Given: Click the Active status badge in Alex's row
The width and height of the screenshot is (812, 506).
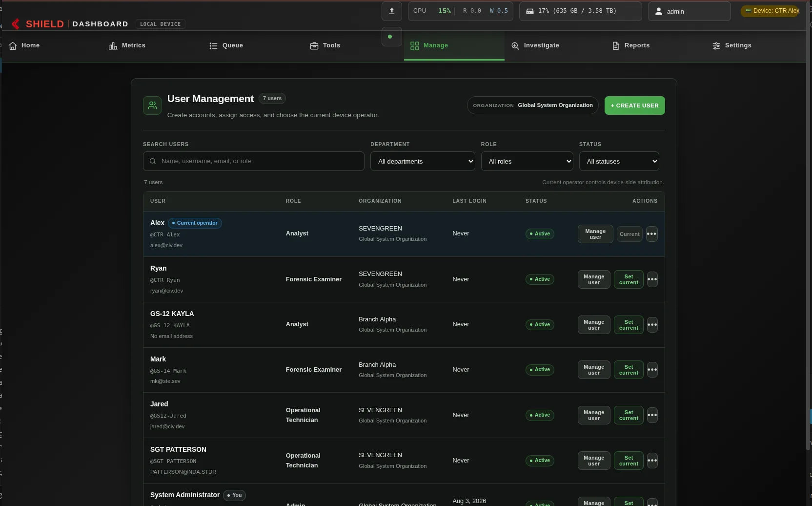Looking at the screenshot, I should point(539,234).
